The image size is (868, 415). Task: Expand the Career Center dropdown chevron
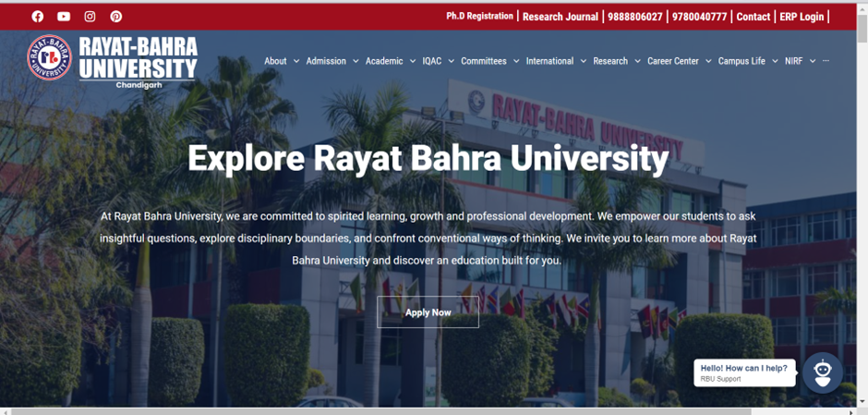pyautogui.click(x=708, y=62)
